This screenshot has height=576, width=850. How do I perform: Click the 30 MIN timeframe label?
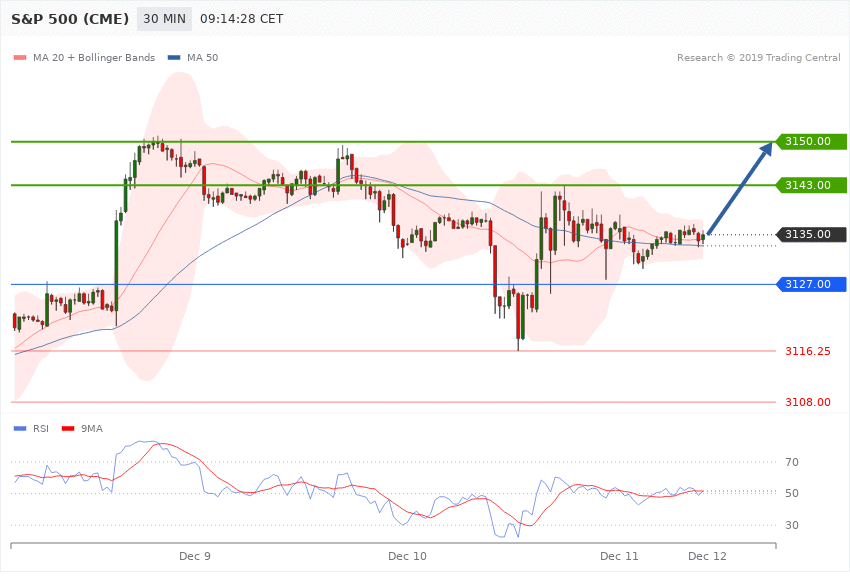(164, 19)
